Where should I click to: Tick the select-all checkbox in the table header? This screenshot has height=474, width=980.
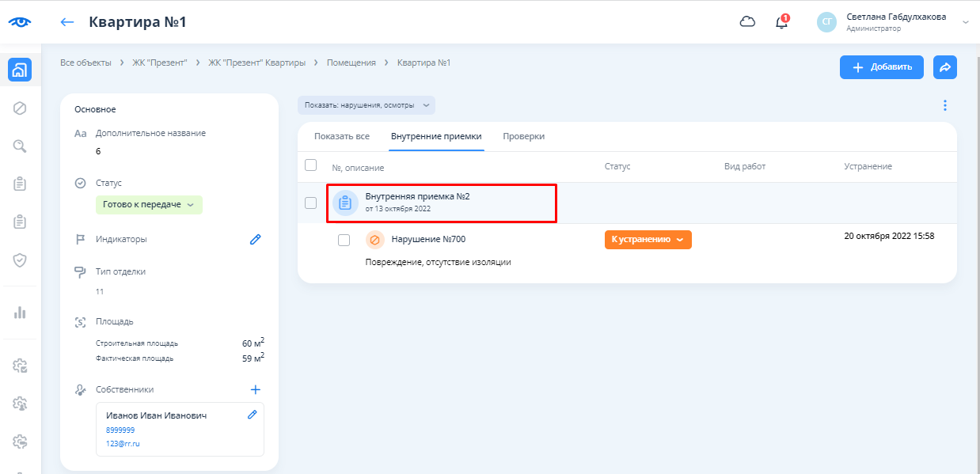[311, 165]
